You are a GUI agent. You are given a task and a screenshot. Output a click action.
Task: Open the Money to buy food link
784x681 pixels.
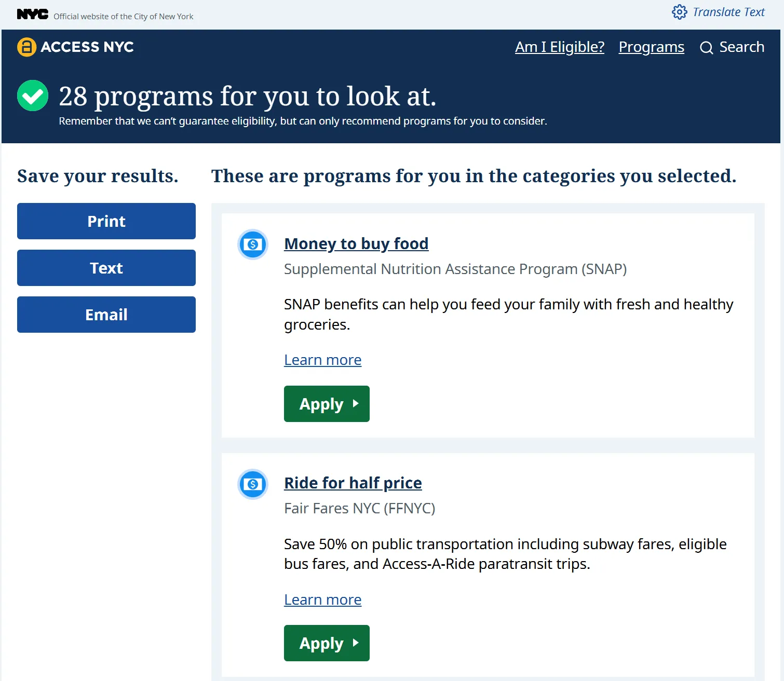pos(356,243)
